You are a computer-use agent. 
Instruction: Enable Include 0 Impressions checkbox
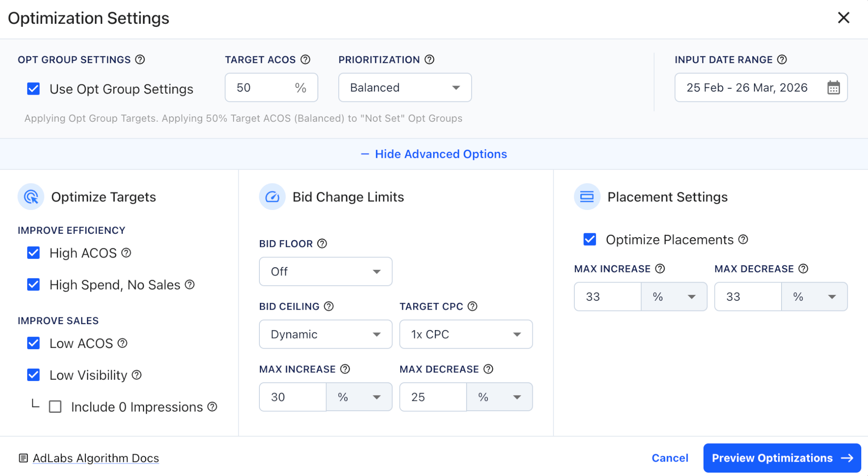(55, 407)
